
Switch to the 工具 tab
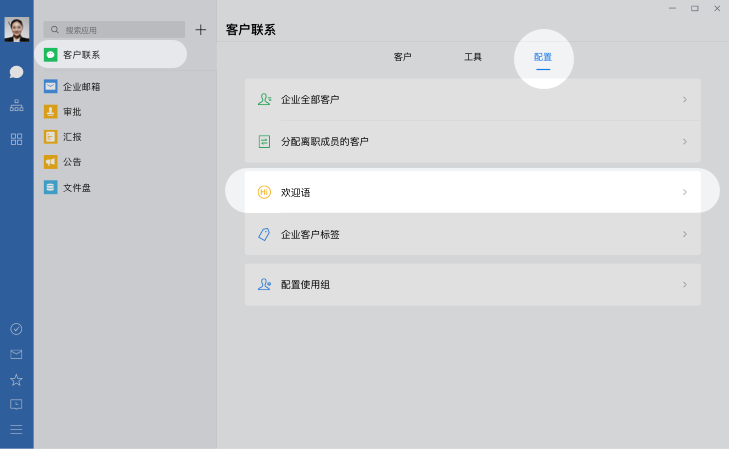473,57
